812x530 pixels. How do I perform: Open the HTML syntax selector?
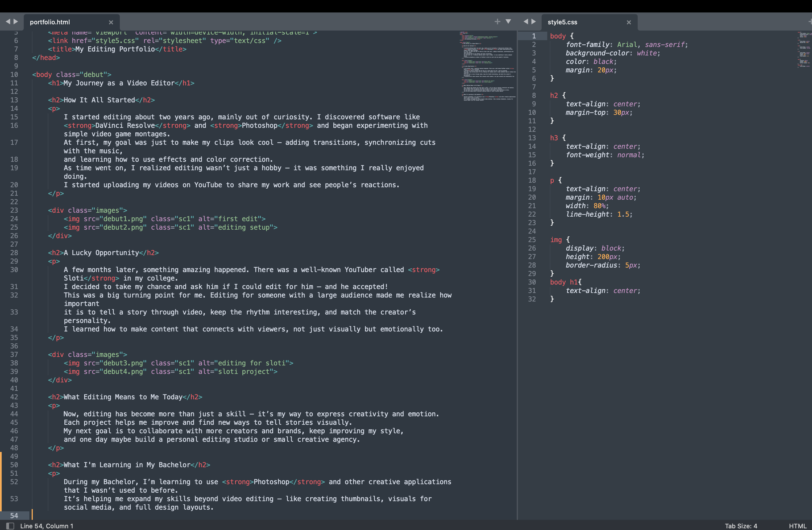point(797,526)
